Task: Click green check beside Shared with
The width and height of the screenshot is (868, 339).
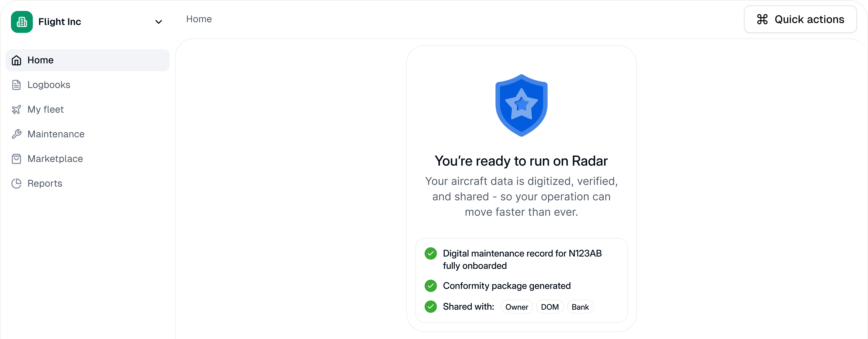Action: point(431,307)
